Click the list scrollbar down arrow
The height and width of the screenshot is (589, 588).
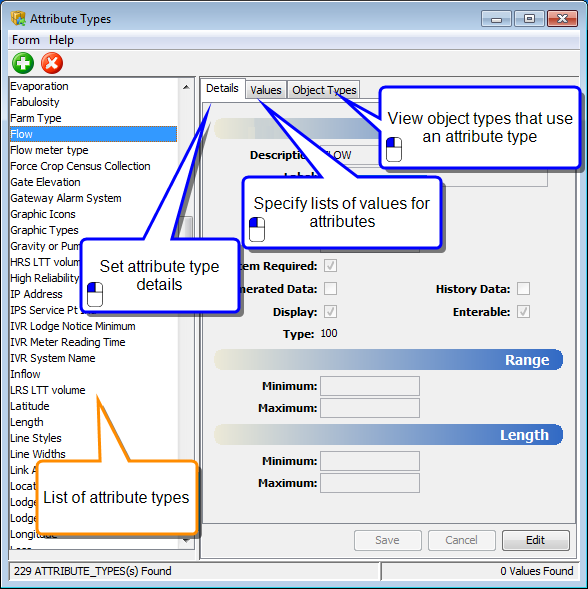(x=186, y=541)
